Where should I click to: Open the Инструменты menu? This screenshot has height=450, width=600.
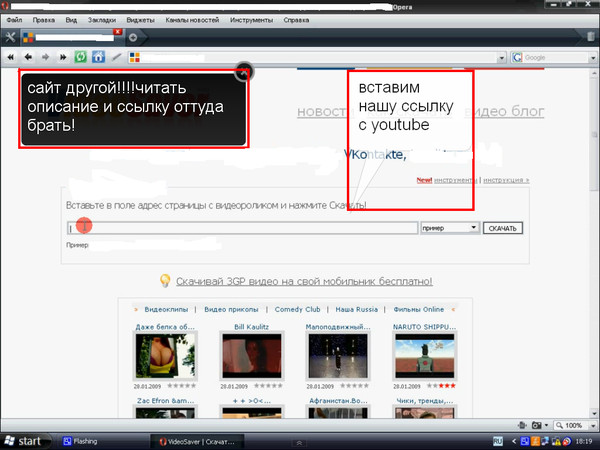point(251,20)
